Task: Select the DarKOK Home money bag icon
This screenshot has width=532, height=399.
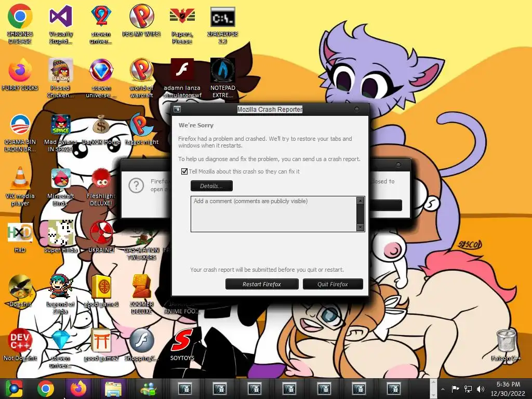Action: (101, 129)
